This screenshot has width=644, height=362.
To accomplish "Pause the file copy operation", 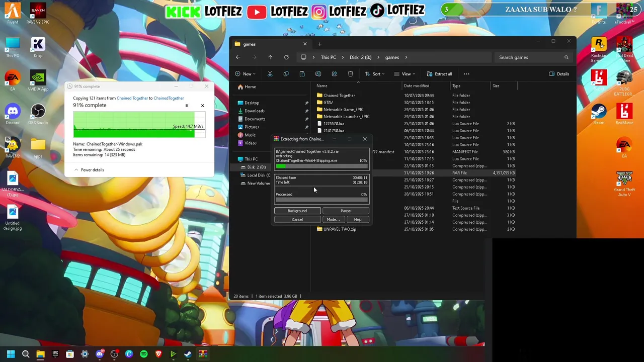I will point(187,106).
